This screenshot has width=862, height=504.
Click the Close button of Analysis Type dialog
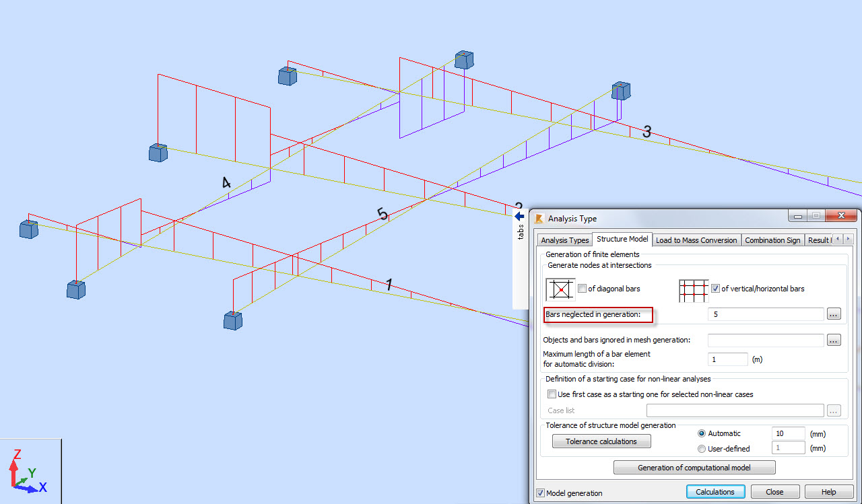(x=775, y=492)
